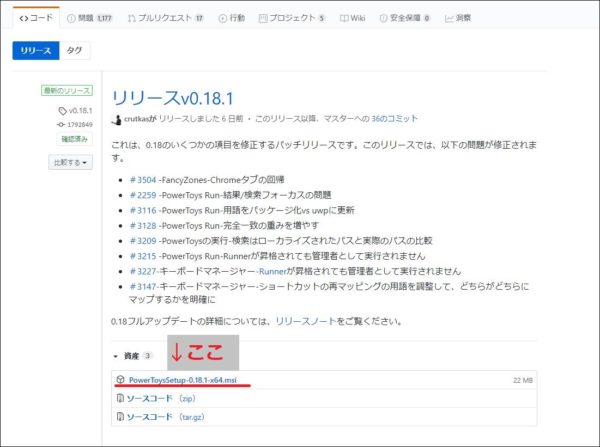Download PowerToysSetup-0.18.1-x64.msi
The width and height of the screenshot is (600, 447).
click(182, 379)
